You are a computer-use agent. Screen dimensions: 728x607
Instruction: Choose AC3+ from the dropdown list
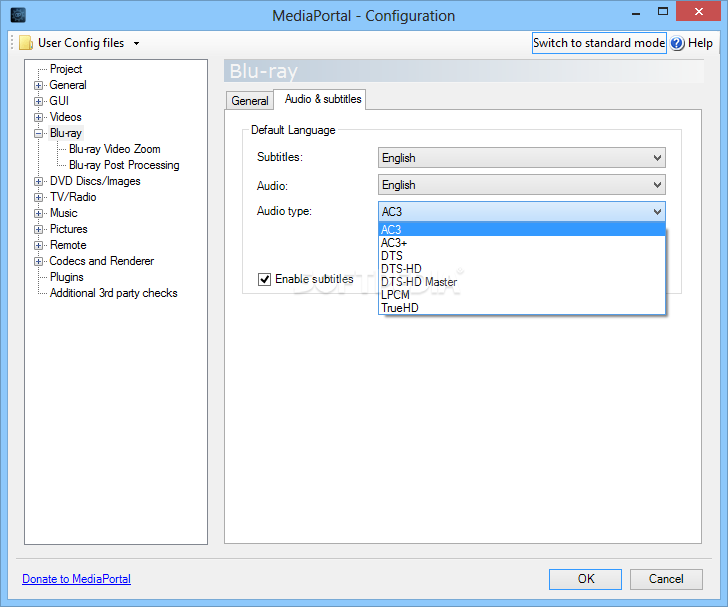coord(522,242)
